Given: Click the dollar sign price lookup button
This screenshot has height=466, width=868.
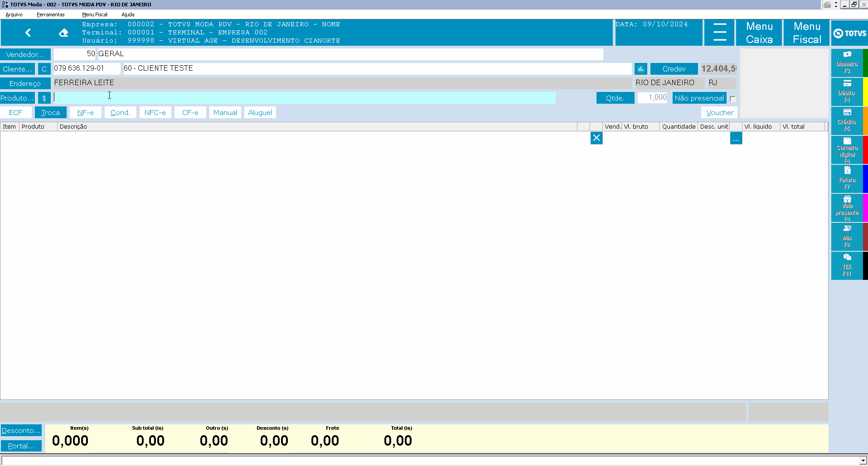Looking at the screenshot, I should point(44,98).
